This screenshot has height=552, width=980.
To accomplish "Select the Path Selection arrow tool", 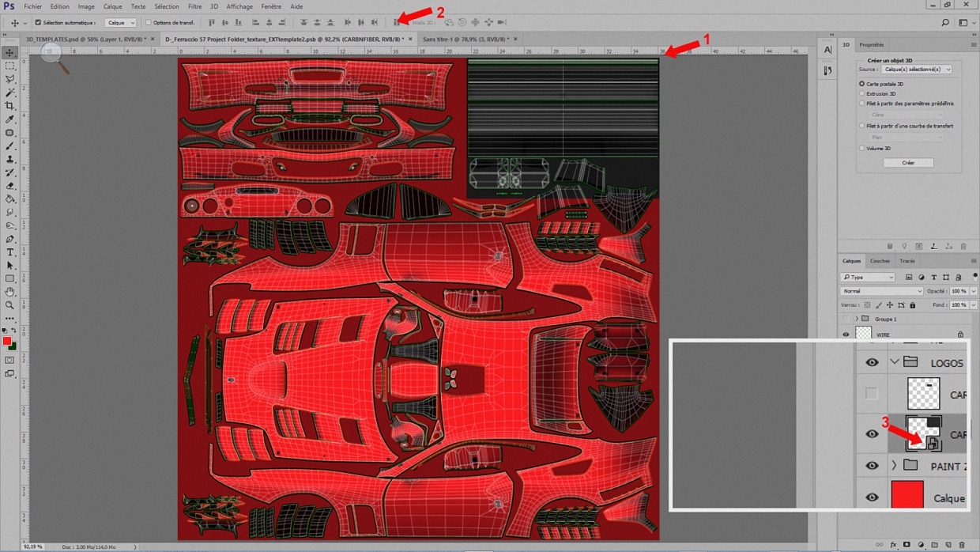I will (x=9, y=266).
